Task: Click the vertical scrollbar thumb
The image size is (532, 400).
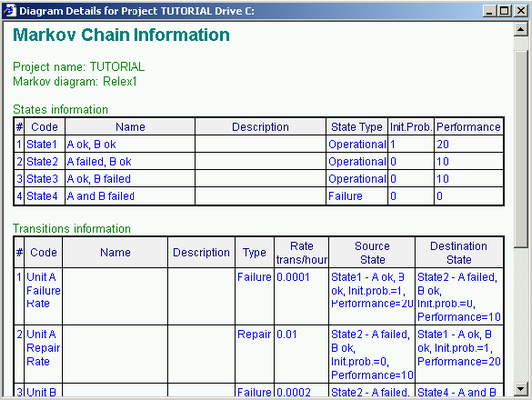Action: point(520,149)
